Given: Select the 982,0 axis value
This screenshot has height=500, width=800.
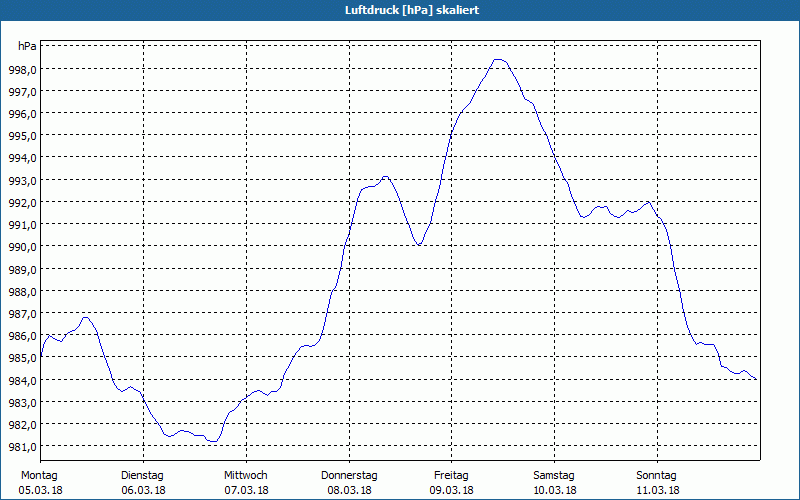Looking at the screenshot, I should click(x=22, y=424).
